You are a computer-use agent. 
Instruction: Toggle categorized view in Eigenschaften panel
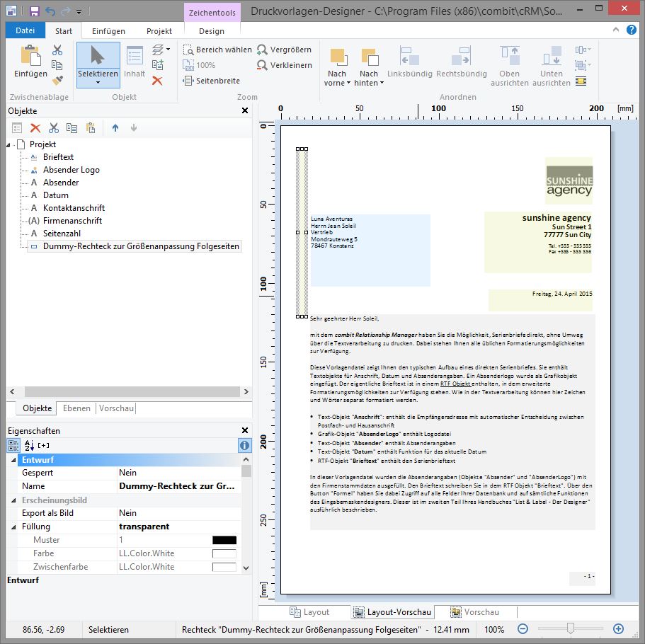coord(13,446)
